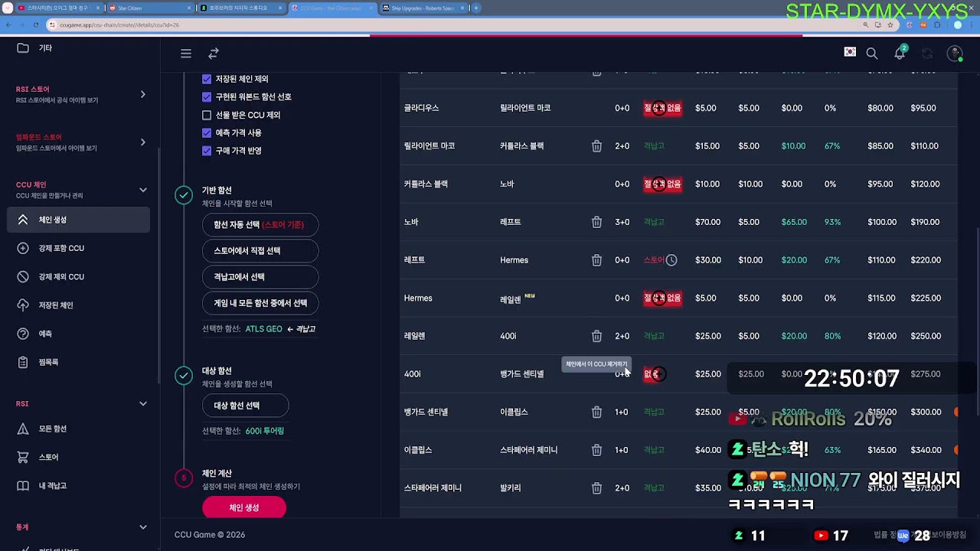
Task: Open the Korean flag language selector
Action: tap(850, 52)
